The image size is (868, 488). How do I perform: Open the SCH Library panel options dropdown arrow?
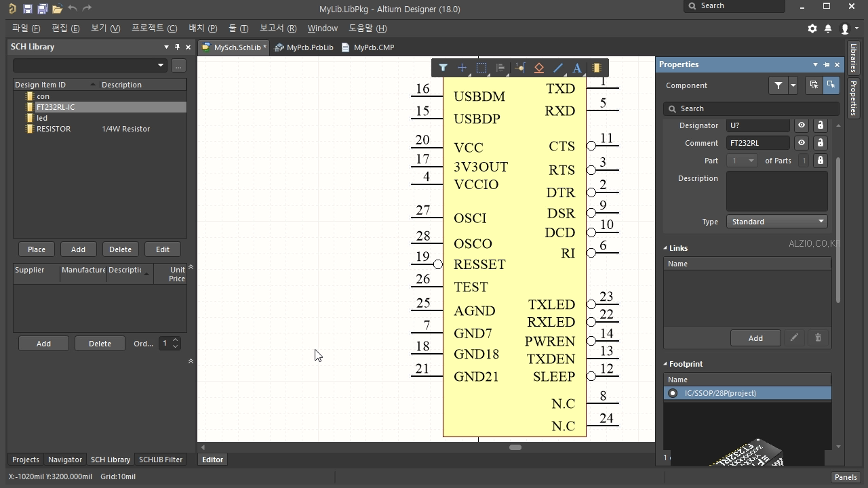click(166, 47)
